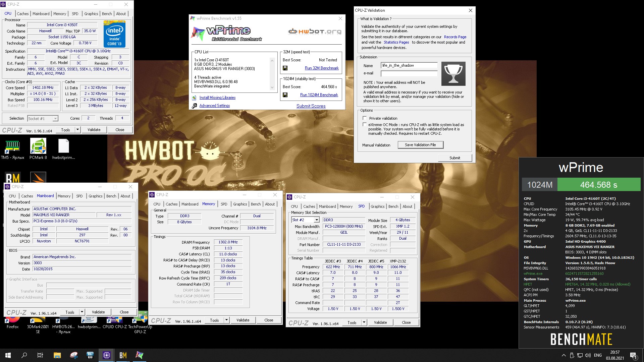Viewport: 644px width, 362px height.
Task: Click the ENG language indicator
Action: [598, 355]
